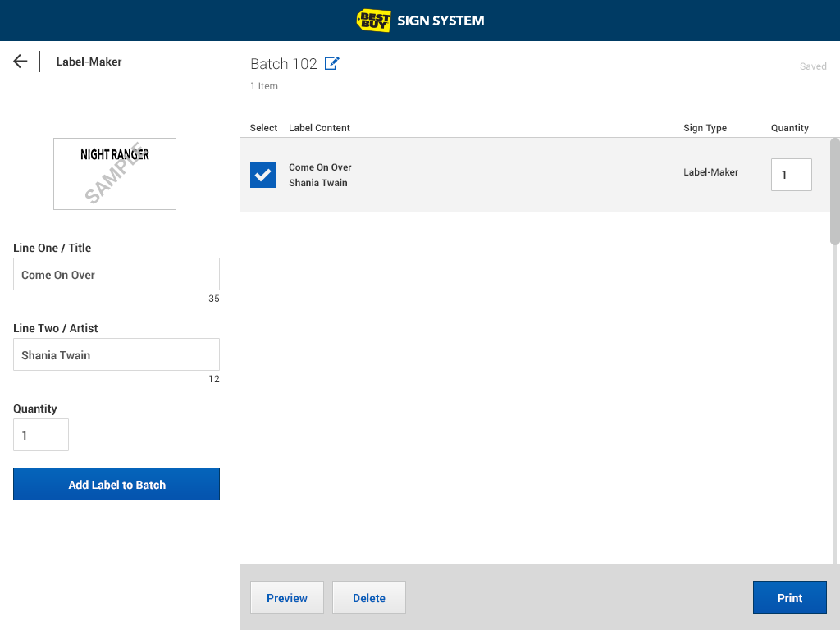
Task: Click the 'Label-Maker' sign type cell
Action: 711,172
